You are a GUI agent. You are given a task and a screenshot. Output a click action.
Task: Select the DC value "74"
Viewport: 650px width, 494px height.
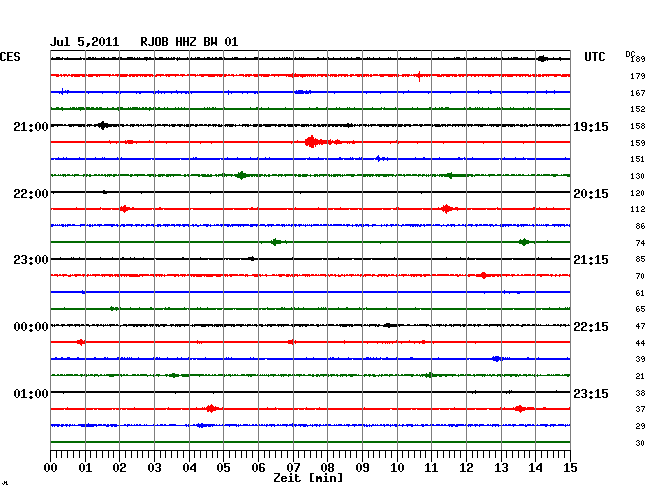(640, 243)
